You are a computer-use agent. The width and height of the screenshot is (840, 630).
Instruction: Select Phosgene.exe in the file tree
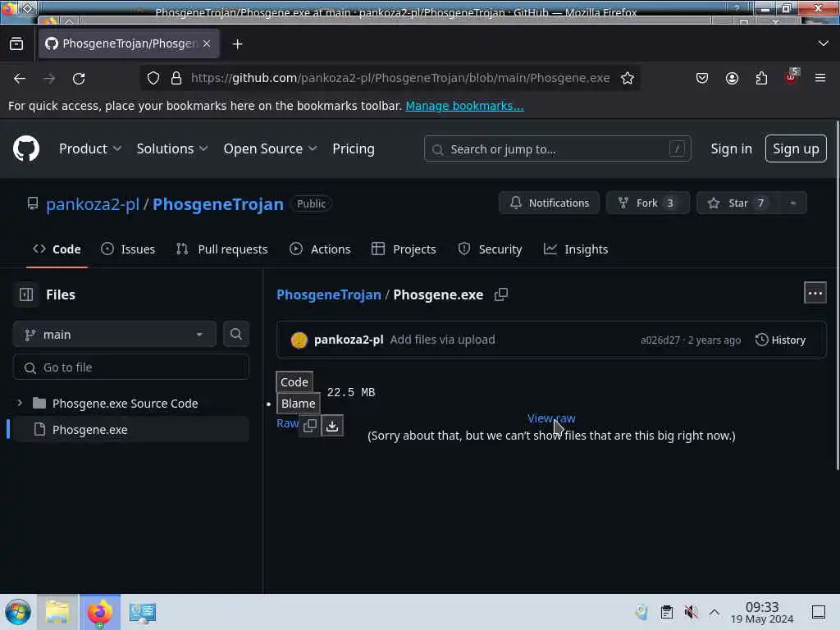(x=130, y=430)
